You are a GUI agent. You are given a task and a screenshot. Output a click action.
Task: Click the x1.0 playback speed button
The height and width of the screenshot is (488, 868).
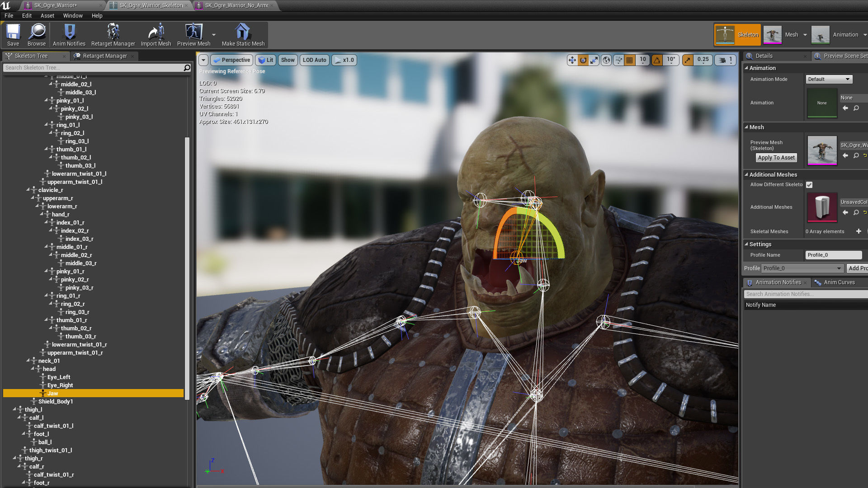(344, 60)
